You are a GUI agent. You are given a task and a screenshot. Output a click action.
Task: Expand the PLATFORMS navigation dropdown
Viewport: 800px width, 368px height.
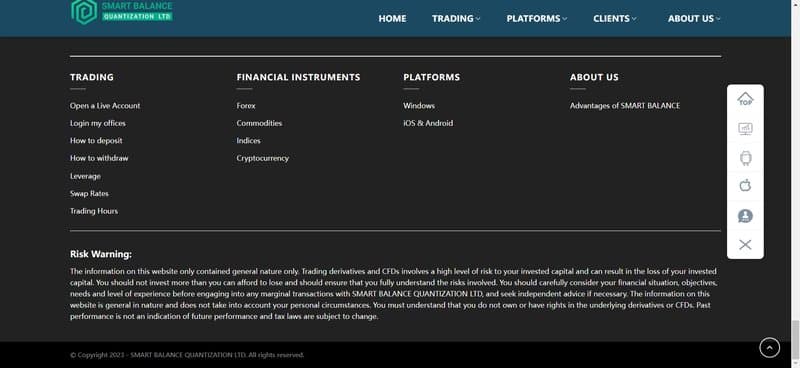537,18
